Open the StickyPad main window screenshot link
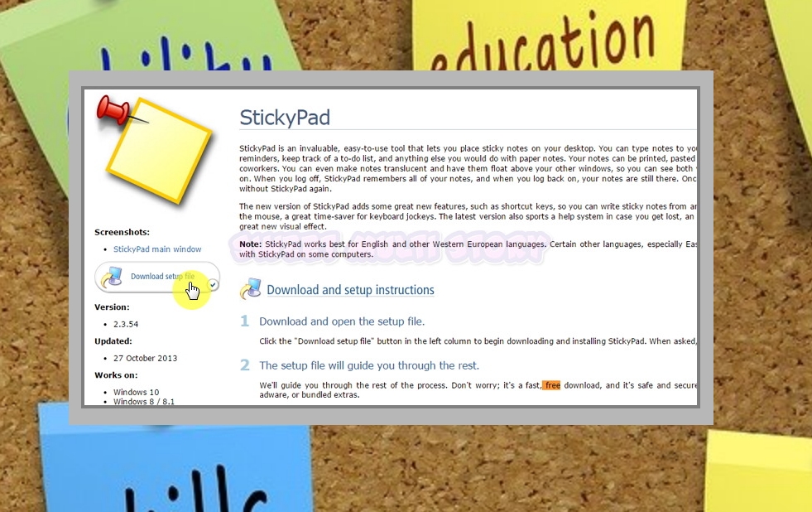Image resolution: width=812 pixels, height=512 pixels. coord(157,249)
